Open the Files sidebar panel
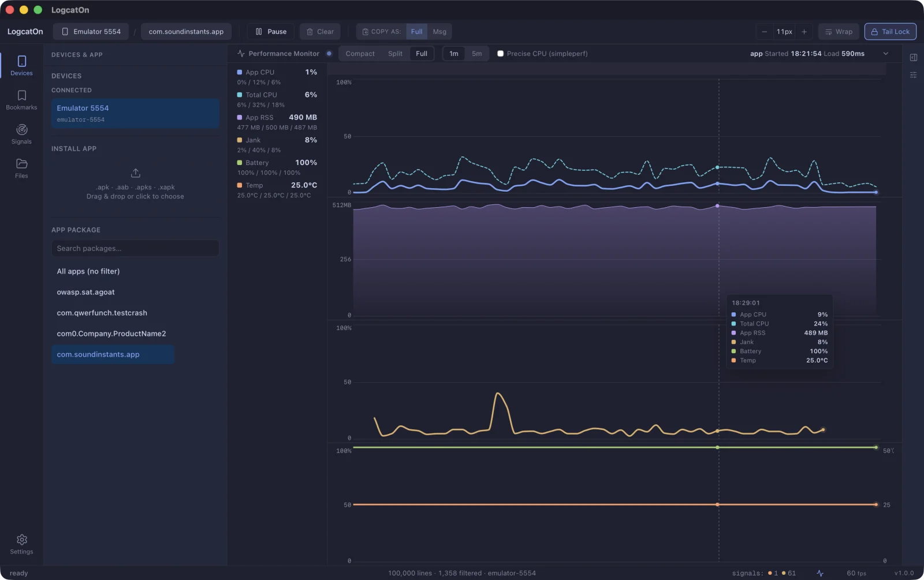 tap(21, 168)
